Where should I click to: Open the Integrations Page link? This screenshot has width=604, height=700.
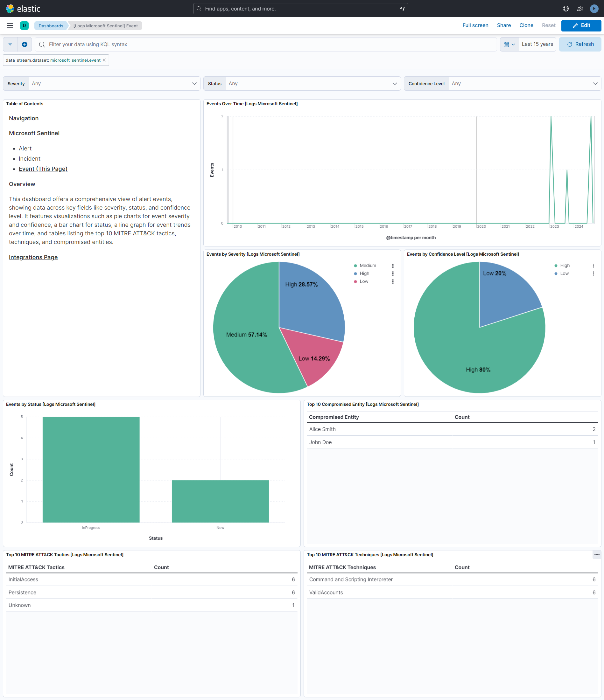33,257
